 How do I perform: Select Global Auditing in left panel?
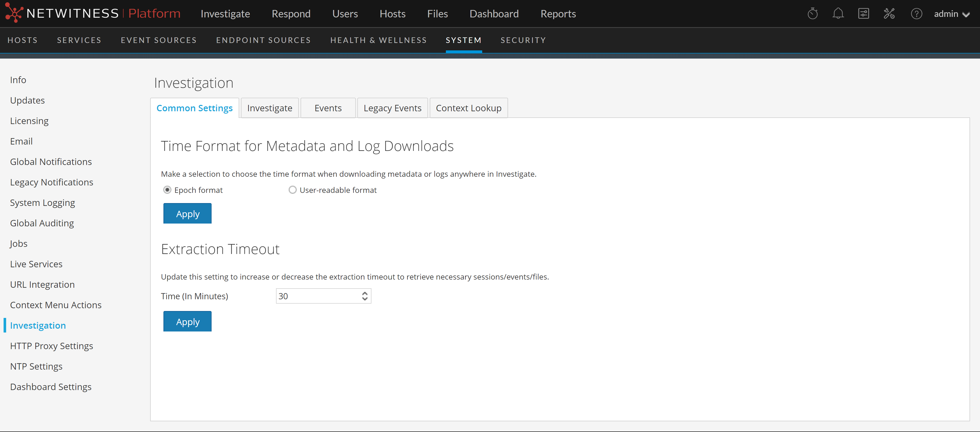click(x=42, y=223)
